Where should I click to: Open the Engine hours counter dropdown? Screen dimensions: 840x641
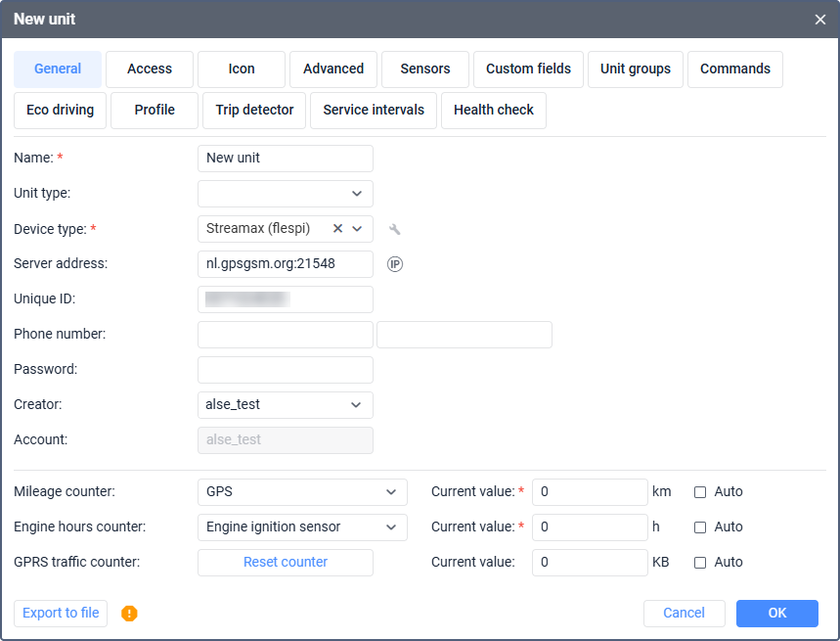click(391, 527)
